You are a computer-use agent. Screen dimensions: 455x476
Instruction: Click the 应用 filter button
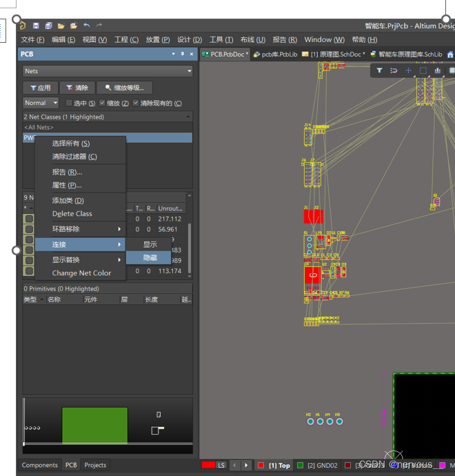(39, 88)
